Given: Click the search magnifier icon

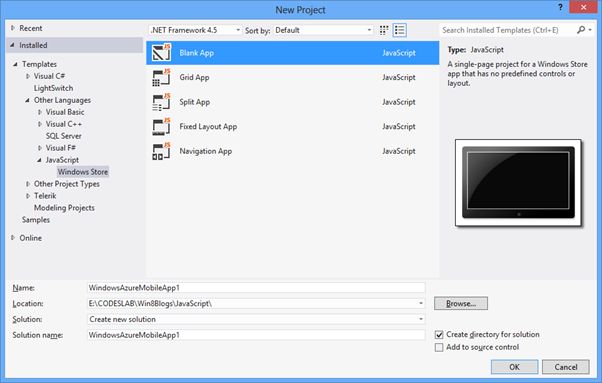Looking at the screenshot, I should [581, 30].
